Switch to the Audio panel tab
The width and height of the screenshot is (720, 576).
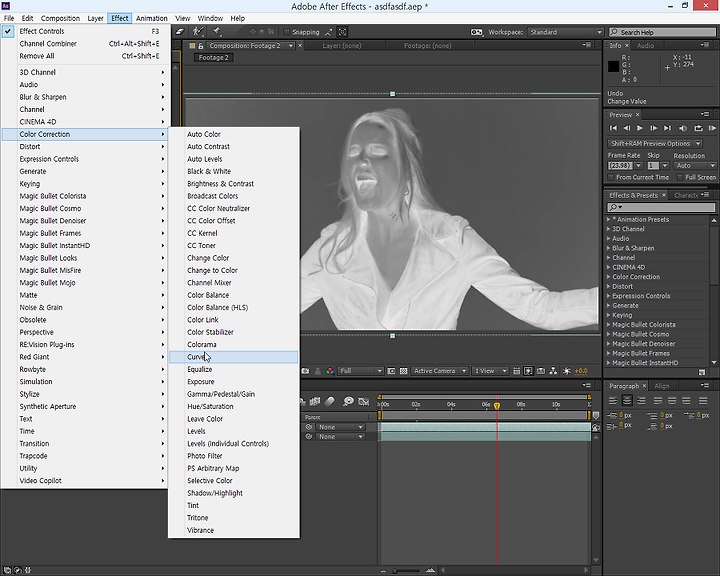point(645,45)
